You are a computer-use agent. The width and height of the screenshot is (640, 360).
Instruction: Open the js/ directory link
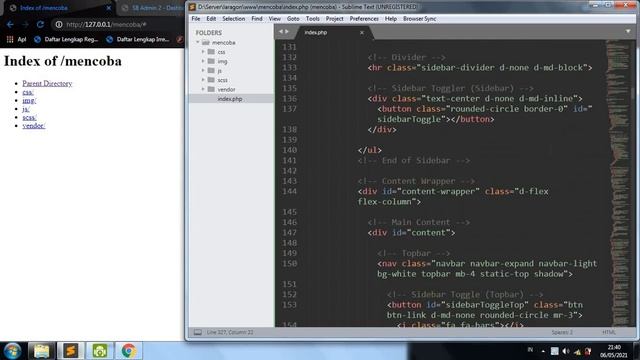(26, 109)
